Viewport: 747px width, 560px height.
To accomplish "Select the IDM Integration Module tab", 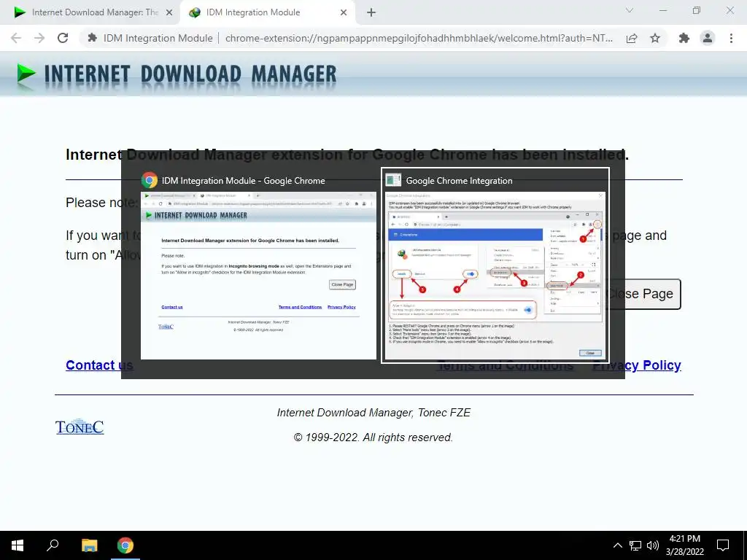I will (267, 12).
